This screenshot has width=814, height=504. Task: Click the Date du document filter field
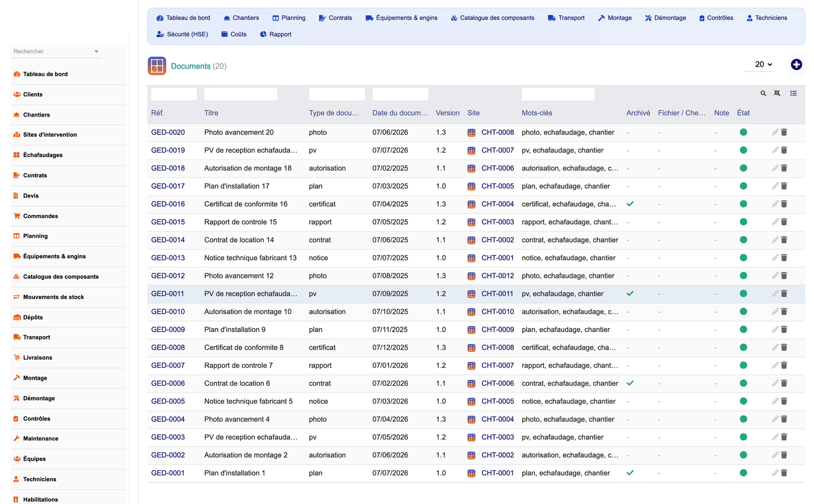(x=401, y=94)
